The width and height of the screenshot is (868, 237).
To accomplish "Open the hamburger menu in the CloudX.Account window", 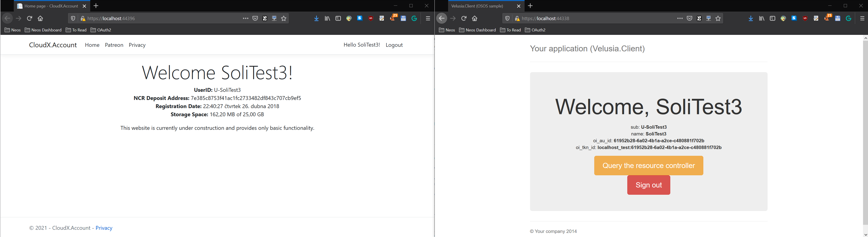I will tap(428, 19).
